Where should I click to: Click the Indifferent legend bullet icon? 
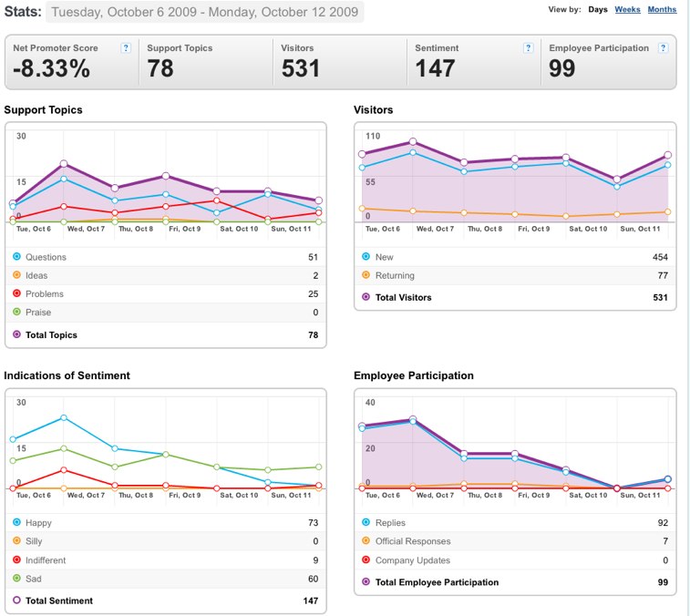pyautogui.click(x=16, y=560)
